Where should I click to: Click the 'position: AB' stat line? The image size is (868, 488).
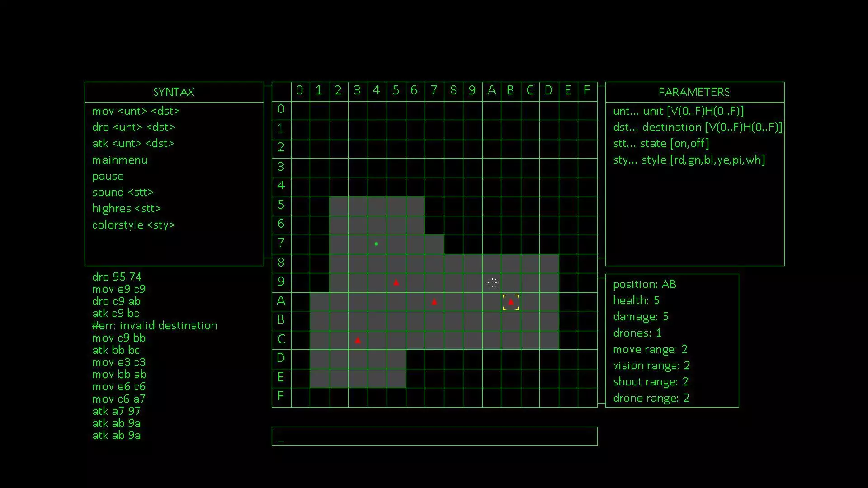click(644, 284)
